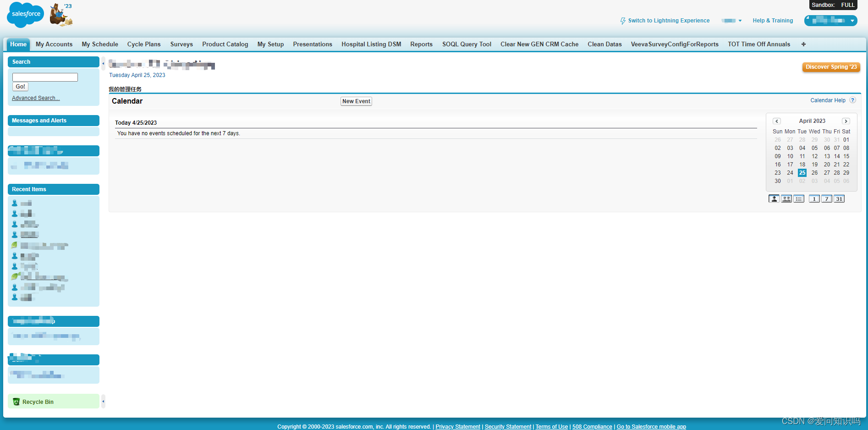This screenshot has height=430, width=868.
Task: Click the Tuesday April 25, 2023 date text
Action: (137, 75)
